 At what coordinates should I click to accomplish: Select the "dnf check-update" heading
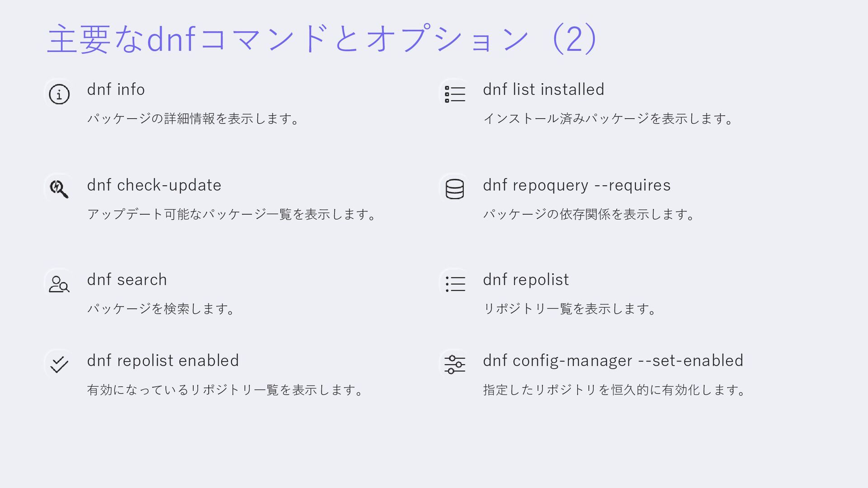(154, 185)
